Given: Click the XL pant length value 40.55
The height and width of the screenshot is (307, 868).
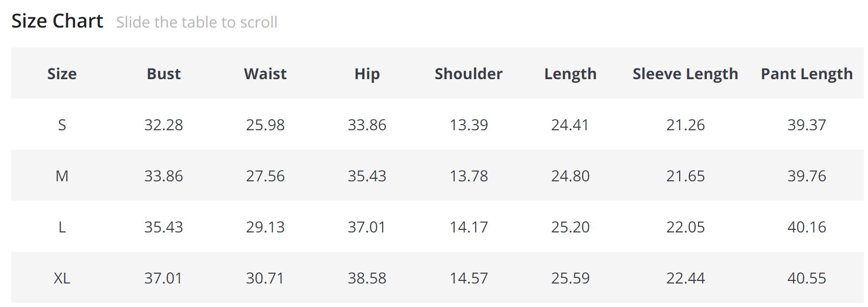Looking at the screenshot, I should pos(806,278).
